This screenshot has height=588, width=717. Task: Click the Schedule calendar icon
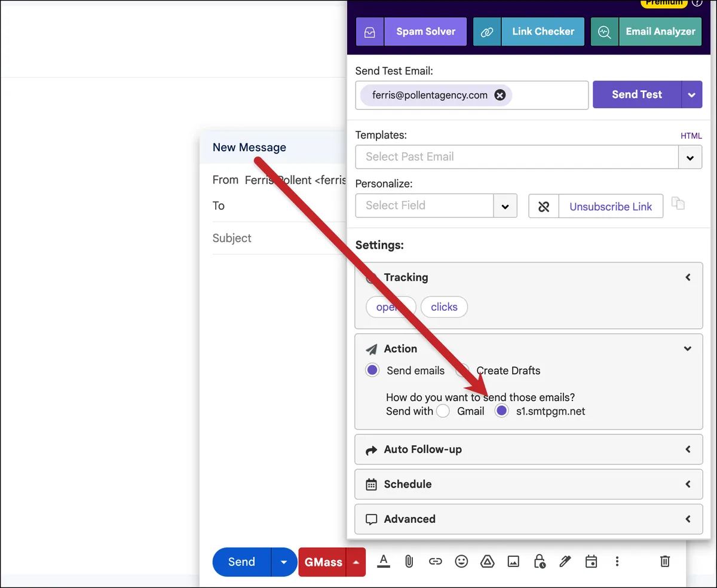(x=372, y=485)
